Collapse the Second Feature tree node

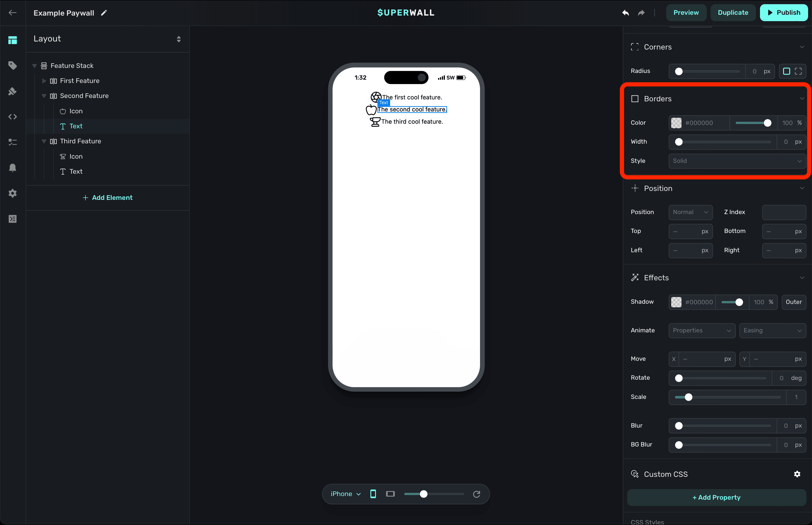[x=44, y=96]
